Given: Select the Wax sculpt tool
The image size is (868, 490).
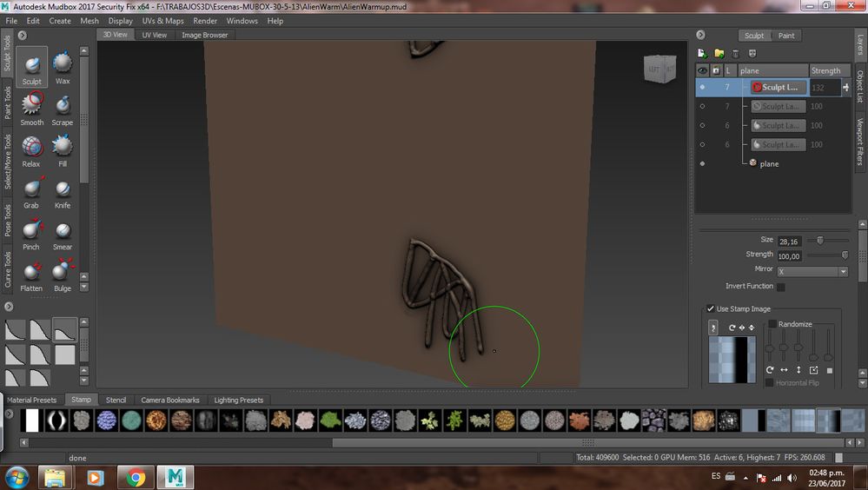Looking at the screenshot, I should click(63, 67).
